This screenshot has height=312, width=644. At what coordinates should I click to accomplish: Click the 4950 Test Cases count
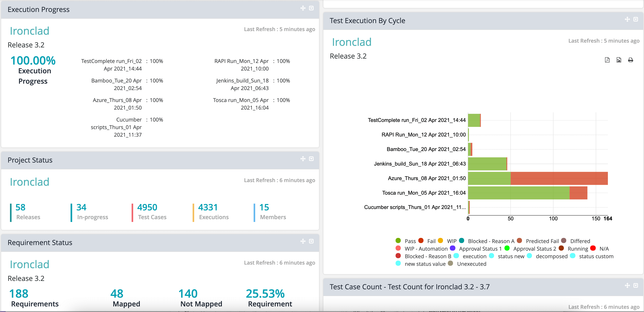coord(147,207)
